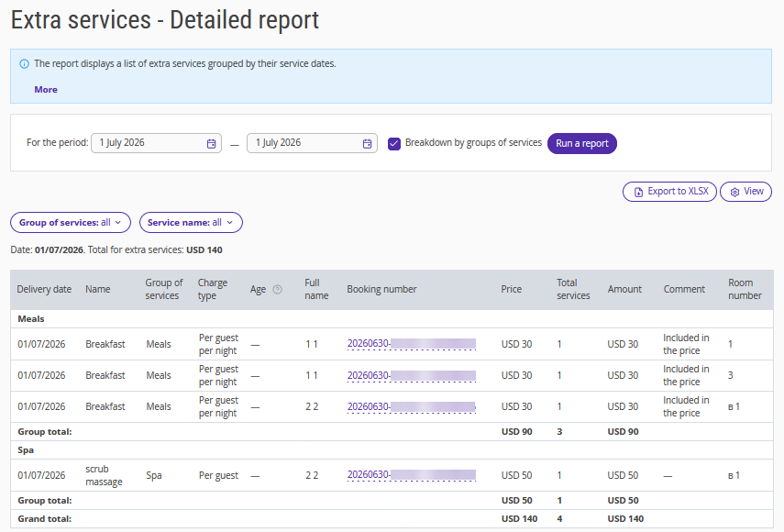
Task: Toggle Breakdown by groups of services checkbox
Action: pyautogui.click(x=394, y=143)
